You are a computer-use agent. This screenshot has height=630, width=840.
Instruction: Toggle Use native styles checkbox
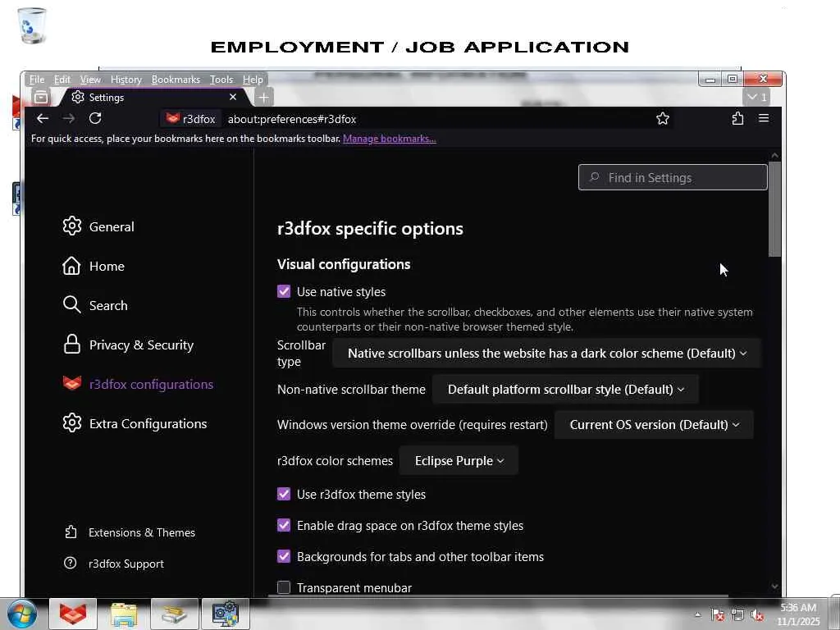click(284, 291)
